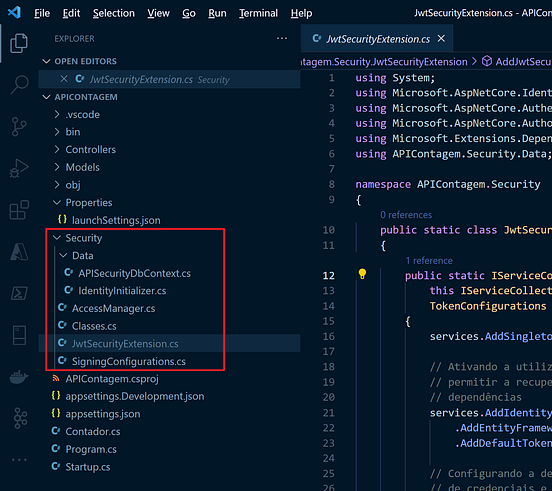Close the JwtSecurityExtension.cs tab
The image size is (552, 491).
(x=441, y=38)
